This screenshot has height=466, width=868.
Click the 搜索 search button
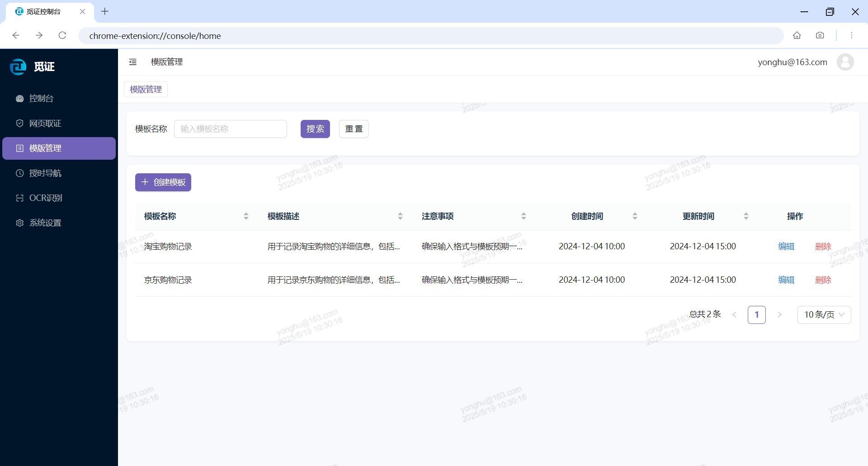pyautogui.click(x=315, y=128)
